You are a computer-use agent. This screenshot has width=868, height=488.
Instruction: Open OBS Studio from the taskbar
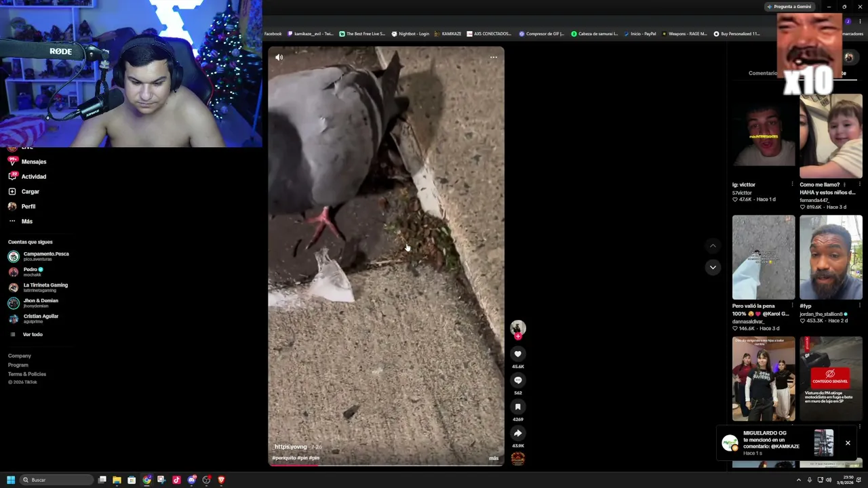click(207, 480)
